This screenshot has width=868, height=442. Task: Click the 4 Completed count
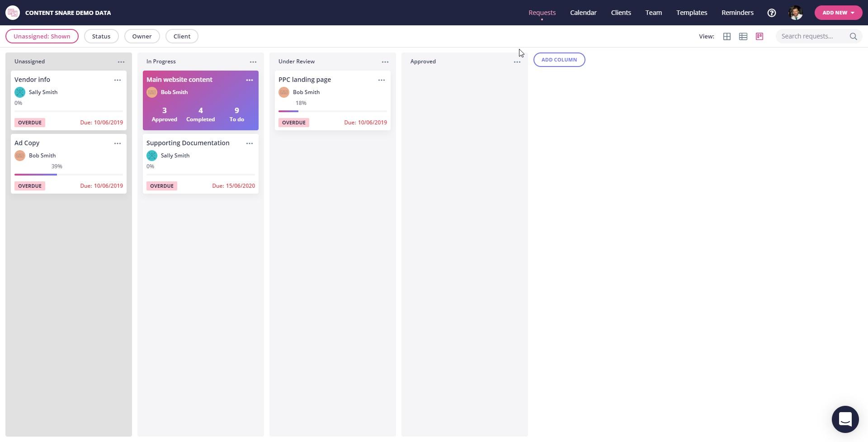(201, 114)
